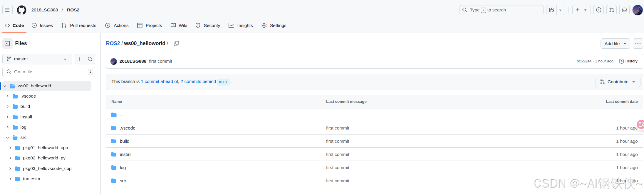Expand the turtlesim chevron in tree
The width and height of the screenshot is (644, 194).
pyautogui.click(x=10, y=179)
